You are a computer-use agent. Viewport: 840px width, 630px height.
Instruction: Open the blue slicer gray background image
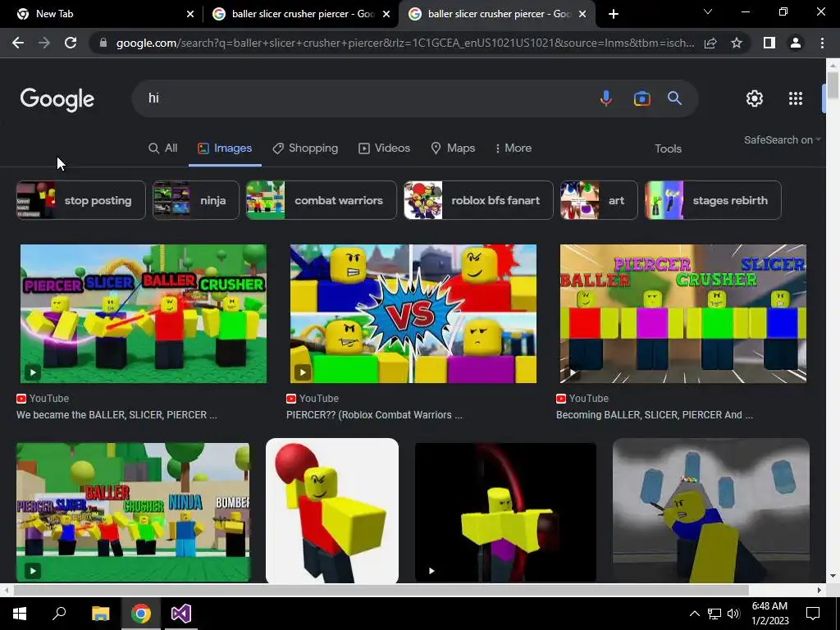[711, 510]
